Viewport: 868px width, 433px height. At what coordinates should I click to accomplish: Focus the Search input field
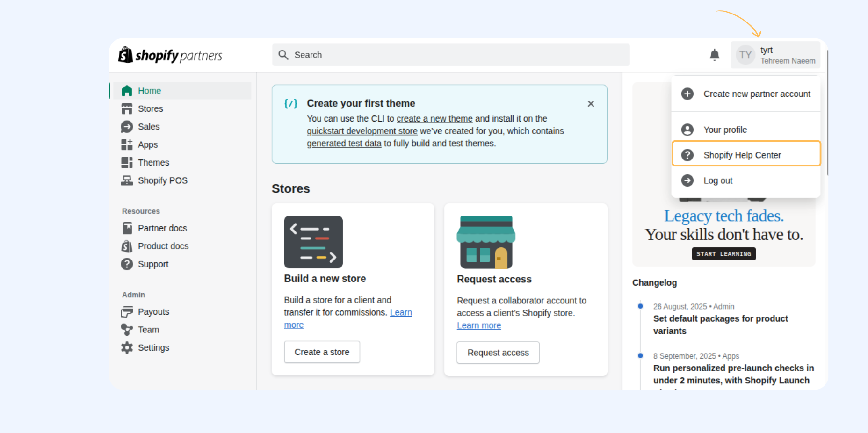(451, 55)
